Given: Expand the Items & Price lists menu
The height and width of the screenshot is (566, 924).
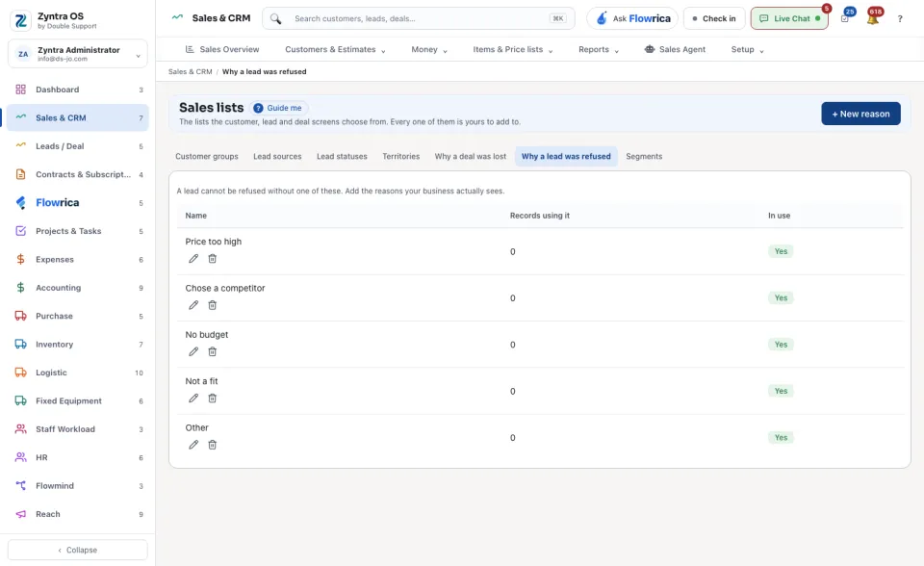Looking at the screenshot, I should point(513,49).
